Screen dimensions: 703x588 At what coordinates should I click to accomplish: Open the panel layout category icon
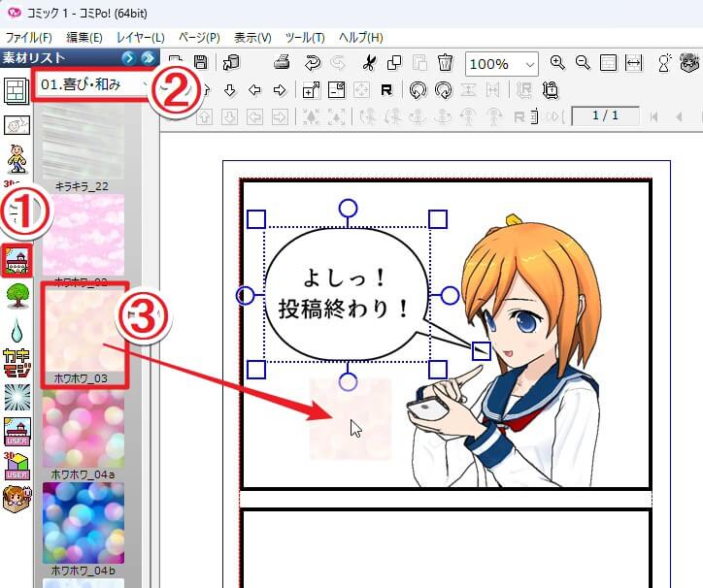(17, 91)
